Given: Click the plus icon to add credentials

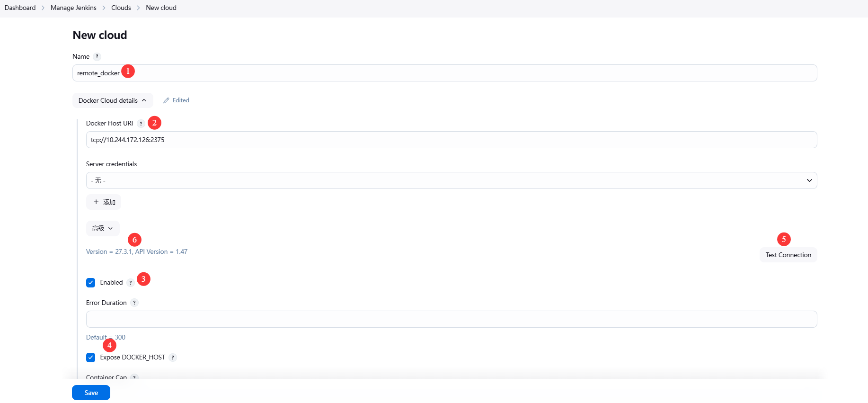Looking at the screenshot, I should [96, 202].
